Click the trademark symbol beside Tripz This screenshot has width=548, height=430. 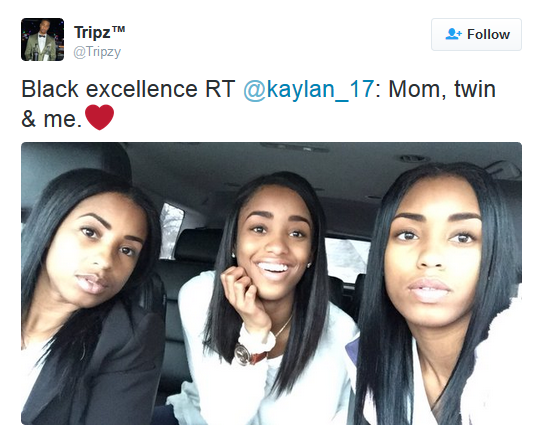(119, 29)
